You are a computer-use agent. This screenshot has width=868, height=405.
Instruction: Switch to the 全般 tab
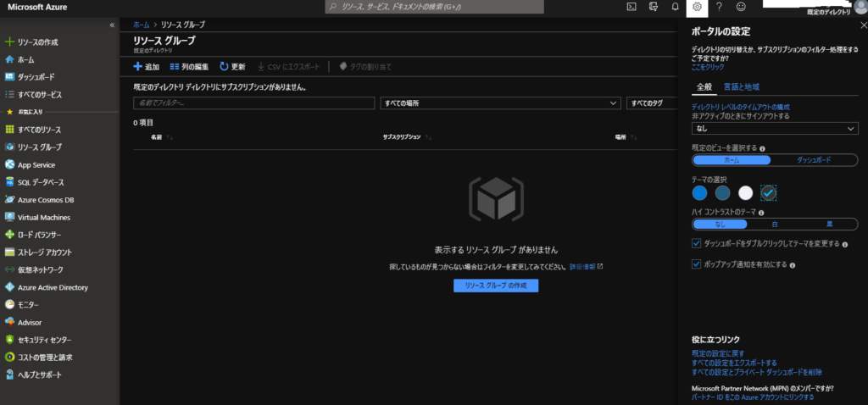coord(704,87)
